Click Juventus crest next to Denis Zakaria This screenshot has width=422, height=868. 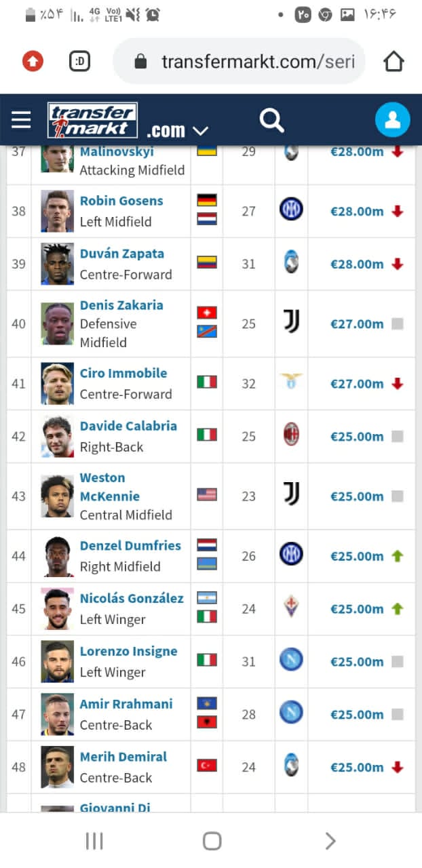[x=291, y=323]
